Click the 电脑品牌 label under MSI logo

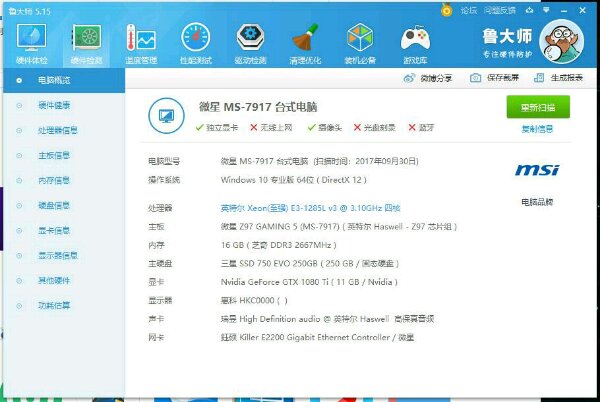[x=537, y=202]
